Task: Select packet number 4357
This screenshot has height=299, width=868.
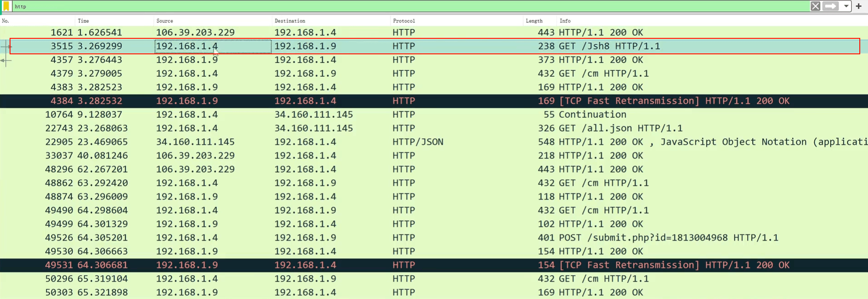Action: [x=434, y=60]
